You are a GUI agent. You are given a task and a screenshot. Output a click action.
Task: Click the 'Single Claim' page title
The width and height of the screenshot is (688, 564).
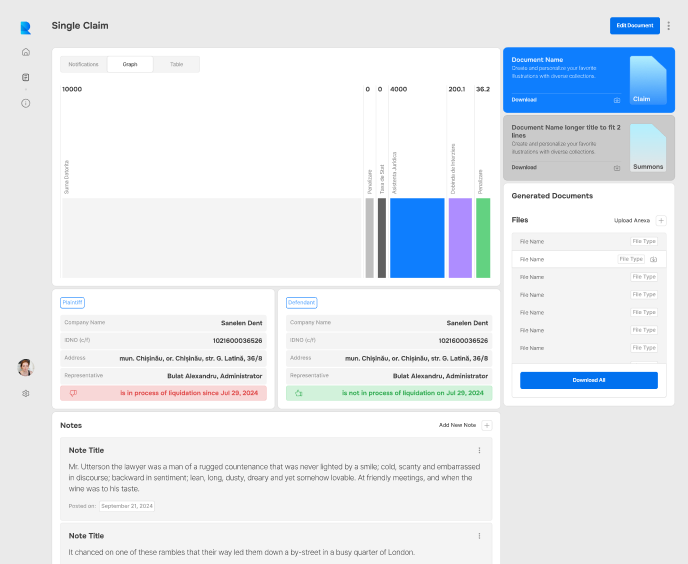point(80,25)
